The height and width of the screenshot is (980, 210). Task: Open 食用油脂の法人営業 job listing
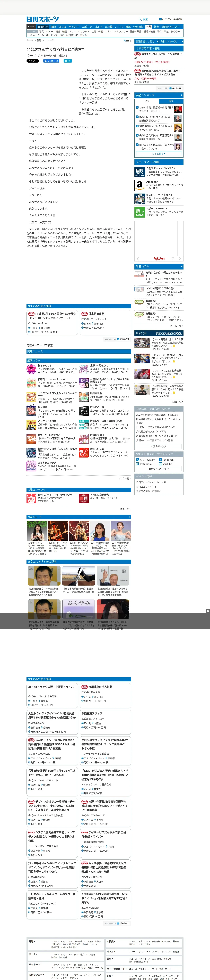pyautogui.click(x=105, y=696)
